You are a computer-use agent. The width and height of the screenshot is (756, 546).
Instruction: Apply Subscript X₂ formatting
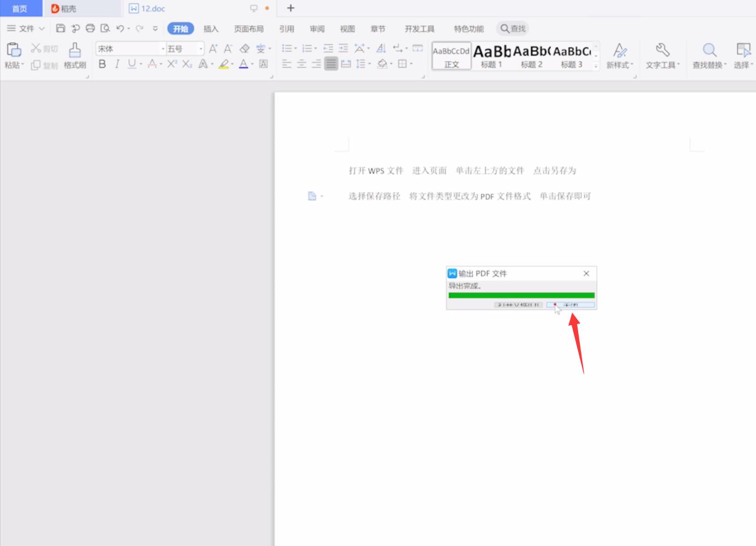click(187, 64)
